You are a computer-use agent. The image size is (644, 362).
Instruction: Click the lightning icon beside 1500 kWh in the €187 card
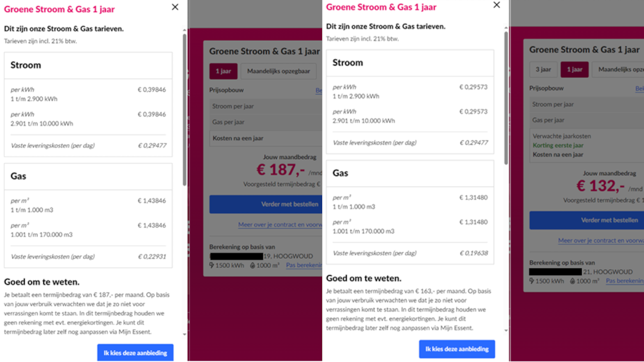[x=212, y=265]
